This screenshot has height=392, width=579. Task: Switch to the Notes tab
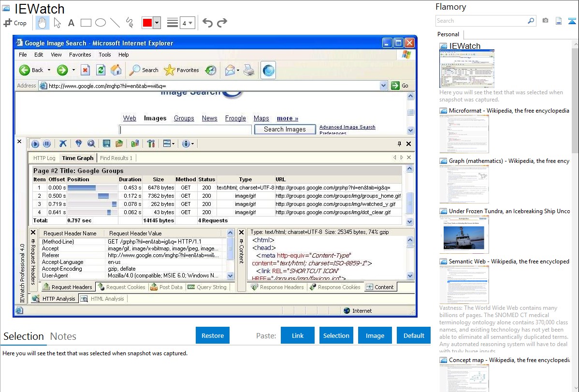[x=63, y=336]
